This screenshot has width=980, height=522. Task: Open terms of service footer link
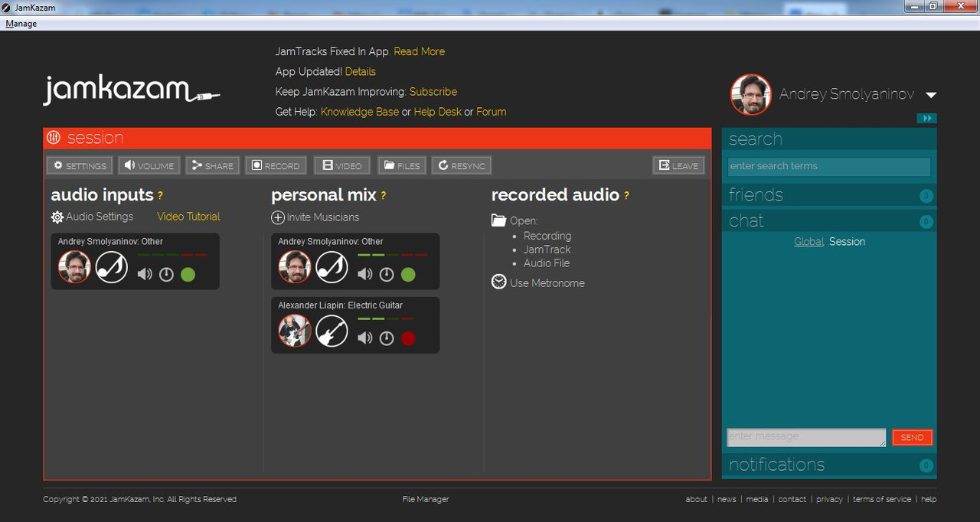881,499
